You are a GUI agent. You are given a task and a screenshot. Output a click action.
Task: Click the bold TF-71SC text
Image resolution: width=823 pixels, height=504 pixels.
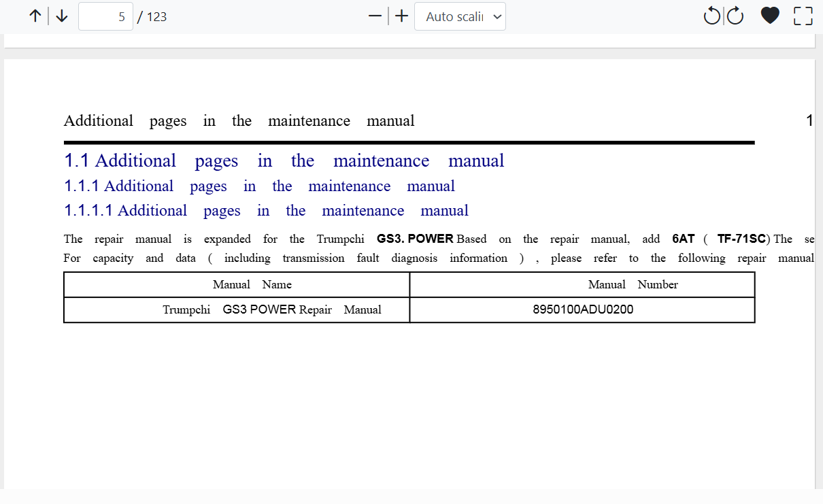[741, 239]
